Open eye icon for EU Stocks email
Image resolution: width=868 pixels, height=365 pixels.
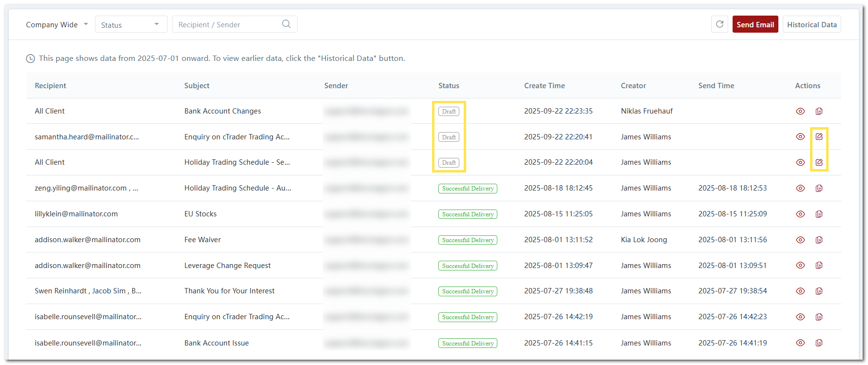(800, 214)
